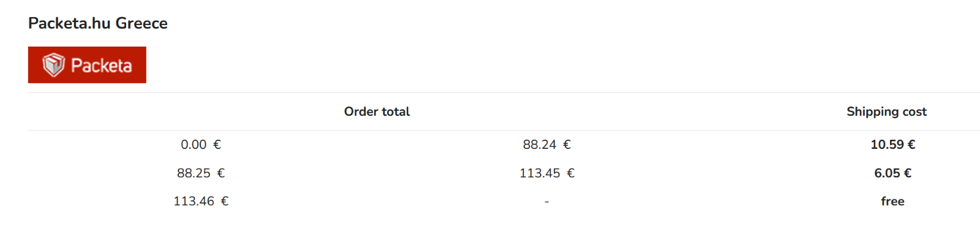
Task: Select the 113.46 € order total value
Action: click(201, 201)
